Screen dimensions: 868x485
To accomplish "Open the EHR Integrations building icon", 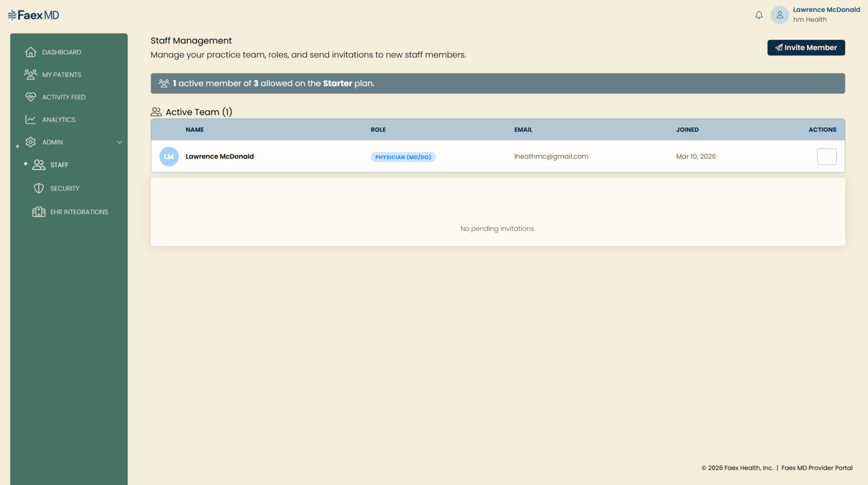I will coord(39,212).
